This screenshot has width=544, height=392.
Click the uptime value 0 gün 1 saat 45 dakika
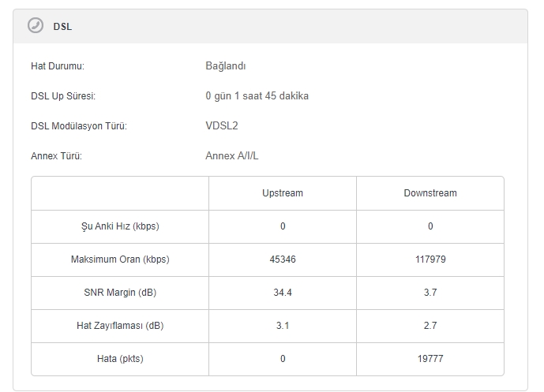(x=257, y=96)
